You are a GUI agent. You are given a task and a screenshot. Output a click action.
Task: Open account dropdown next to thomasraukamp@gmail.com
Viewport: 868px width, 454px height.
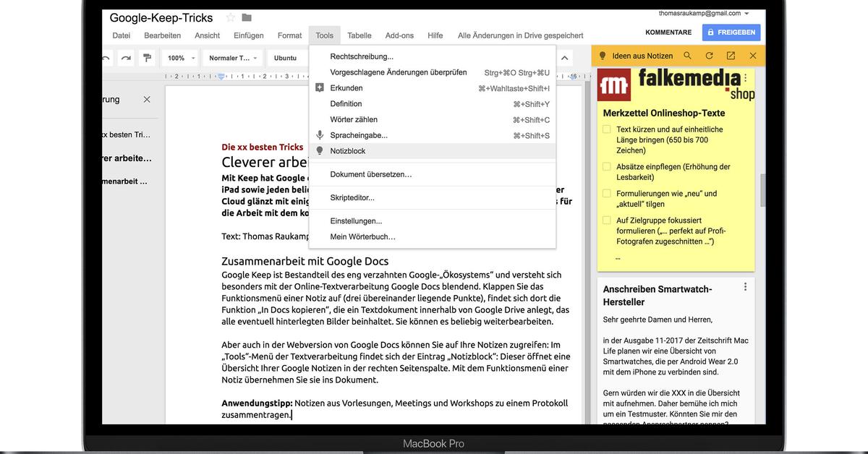[746, 14]
